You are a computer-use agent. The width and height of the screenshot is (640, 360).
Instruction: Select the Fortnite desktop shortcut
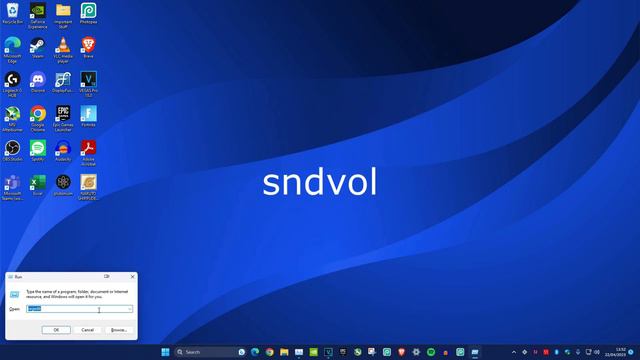tap(88, 116)
